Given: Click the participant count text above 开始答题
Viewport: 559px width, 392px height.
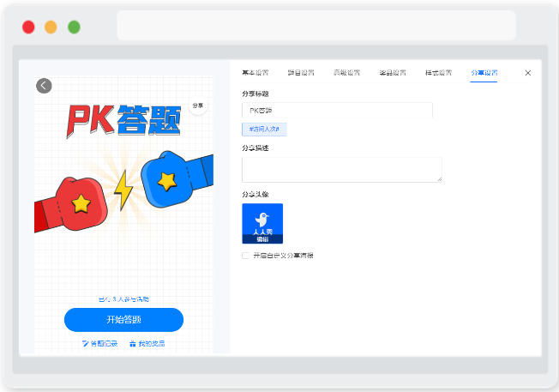Looking at the screenshot, I should (x=123, y=299).
